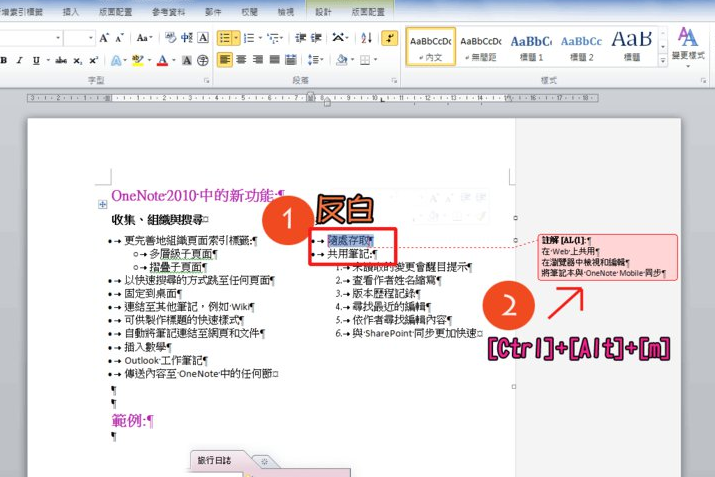Viewport: 715px width, 477px height.
Task: Click the Numbering list icon
Action: (x=249, y=38)
